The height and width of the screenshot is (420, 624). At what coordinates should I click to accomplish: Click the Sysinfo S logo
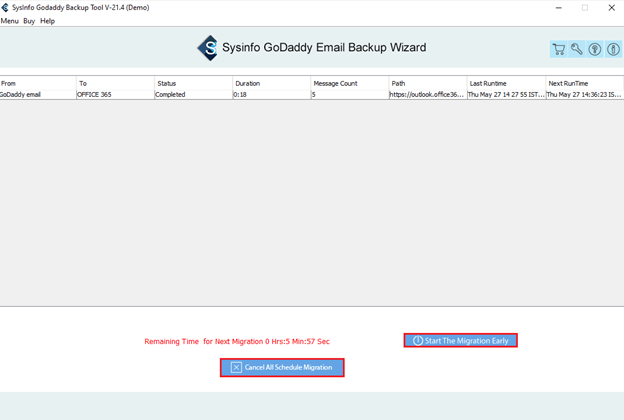click(208, 48)
